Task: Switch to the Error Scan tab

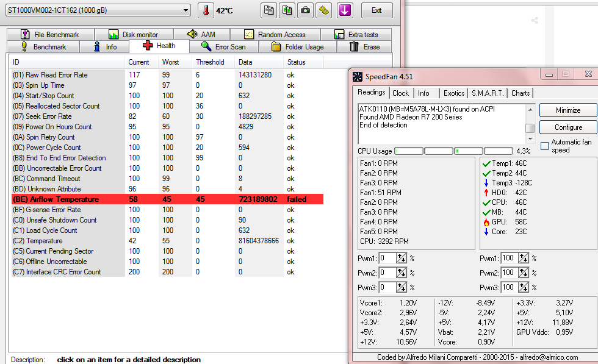Action: pos(224,46)
